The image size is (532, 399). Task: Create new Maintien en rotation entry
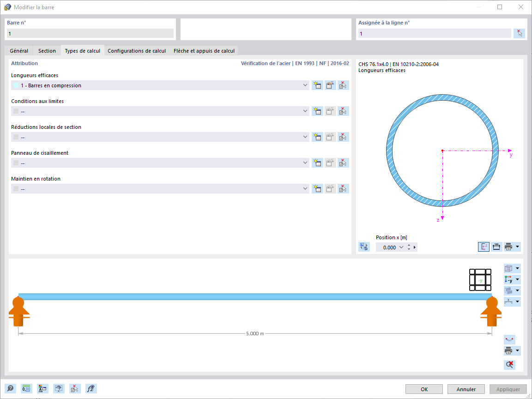[x=317, y=188]
